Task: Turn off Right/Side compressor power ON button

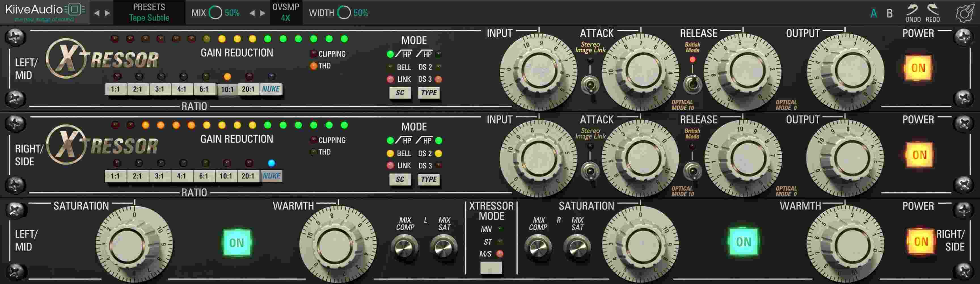Action: pyautogui.click(x=919, y=155)
